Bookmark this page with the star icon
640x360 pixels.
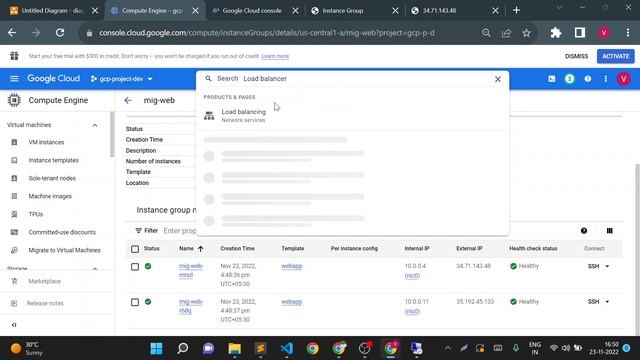(x=526, y=33)
